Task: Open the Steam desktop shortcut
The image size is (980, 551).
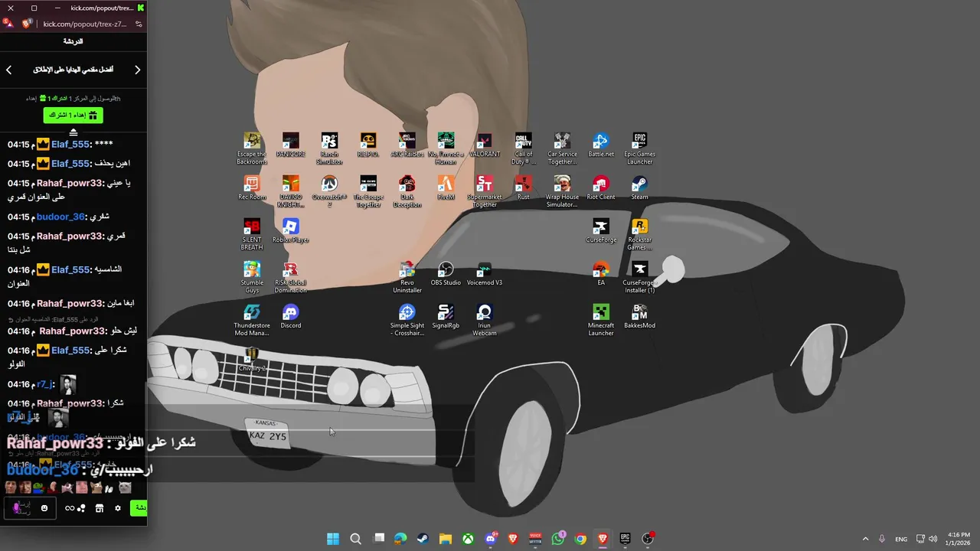Action: coord(639,187)
